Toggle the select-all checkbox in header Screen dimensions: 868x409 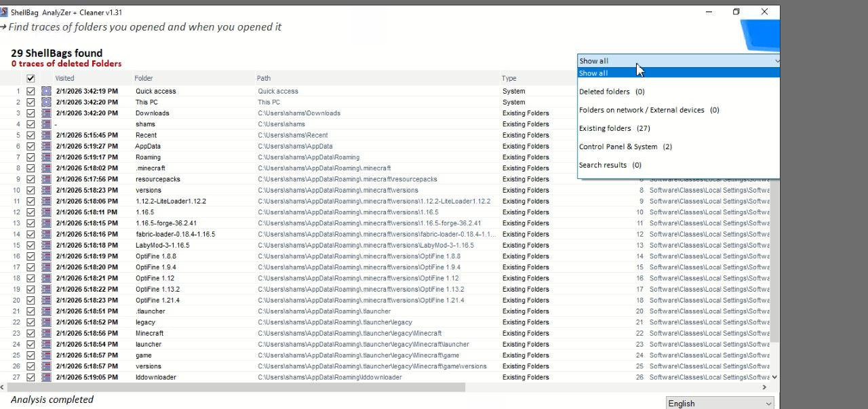click(31, 79)
